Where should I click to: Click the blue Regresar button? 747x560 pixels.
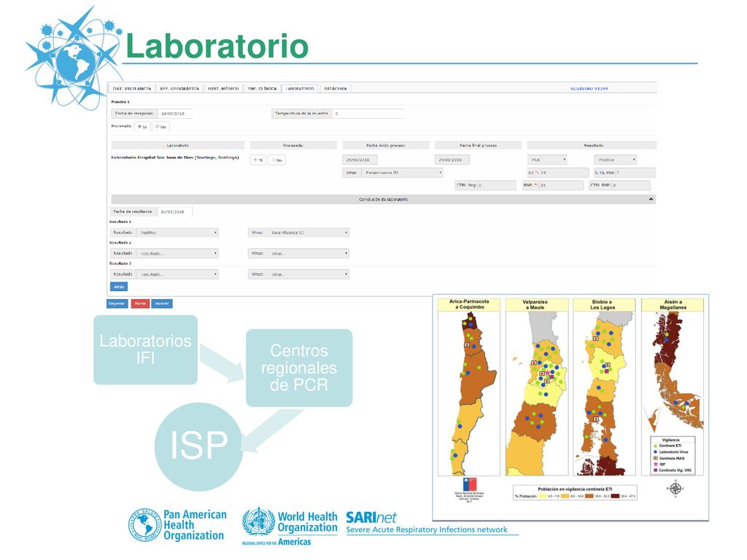117,303
